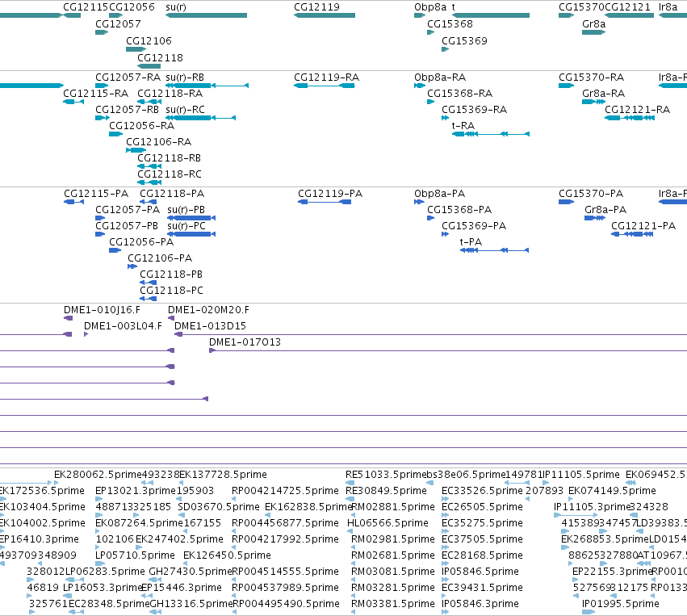Select the CG12121-PA protein label
The image size is (687, 616).
(x=643, y=226)
